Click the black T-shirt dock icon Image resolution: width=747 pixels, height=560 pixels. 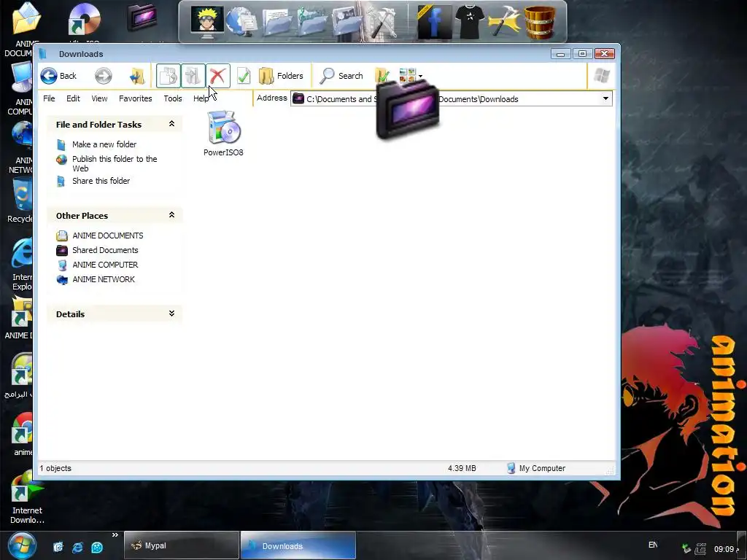[x=469, y=21]
